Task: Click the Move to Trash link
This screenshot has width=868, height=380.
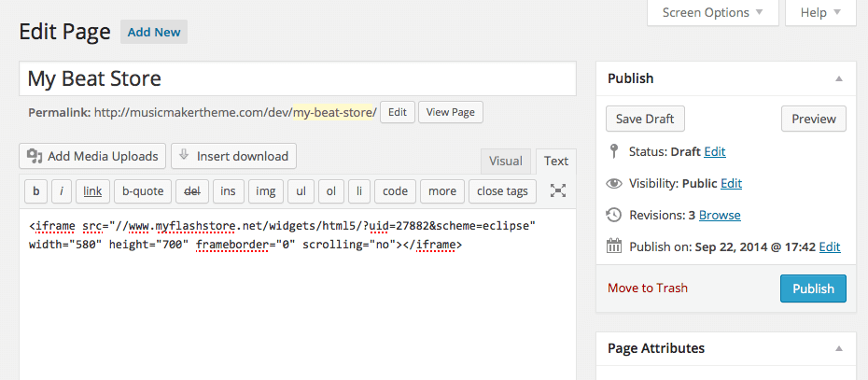Action: pyautogui.click(x=648, y=289)
